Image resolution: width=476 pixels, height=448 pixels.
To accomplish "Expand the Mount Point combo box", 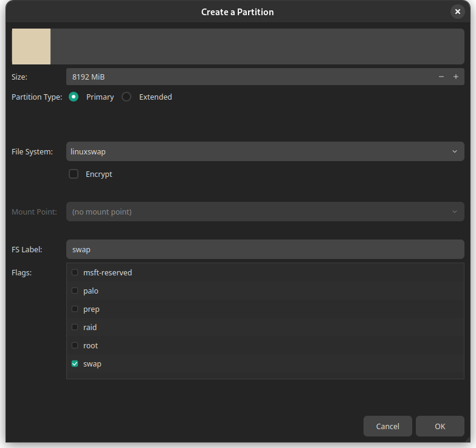I will click(x=265, y=212).
